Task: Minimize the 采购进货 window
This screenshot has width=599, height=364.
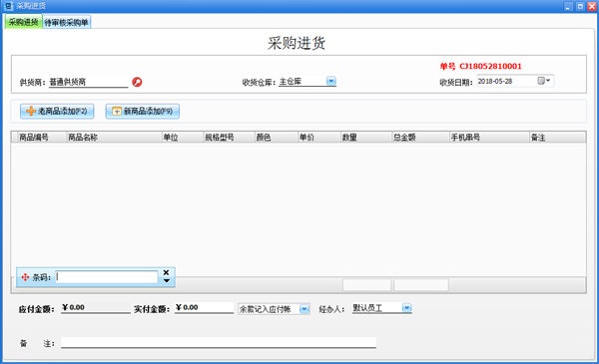Action: pyautogui.click(x=568, y=6)
